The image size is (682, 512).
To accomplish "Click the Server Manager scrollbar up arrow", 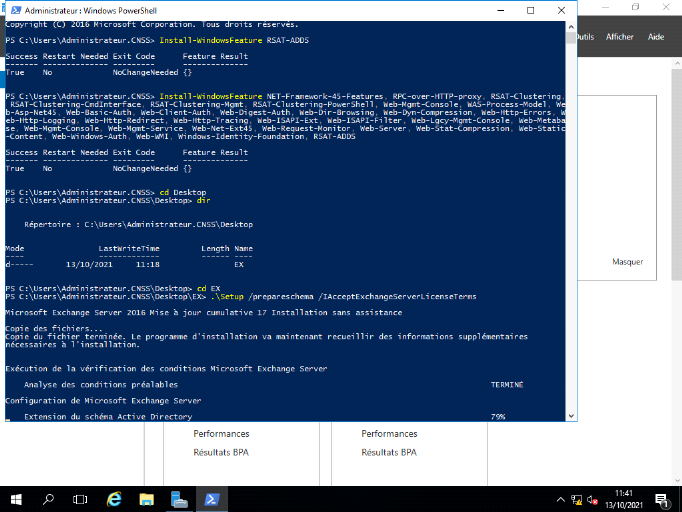I will [677, 64].
